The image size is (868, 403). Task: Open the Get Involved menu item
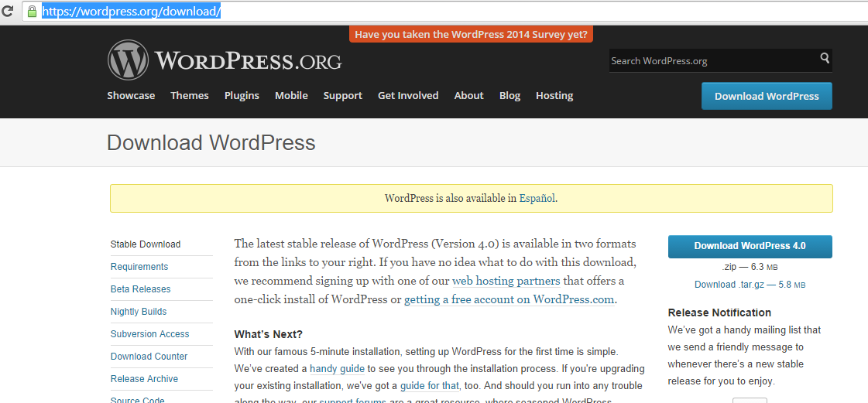coord(408,96)
